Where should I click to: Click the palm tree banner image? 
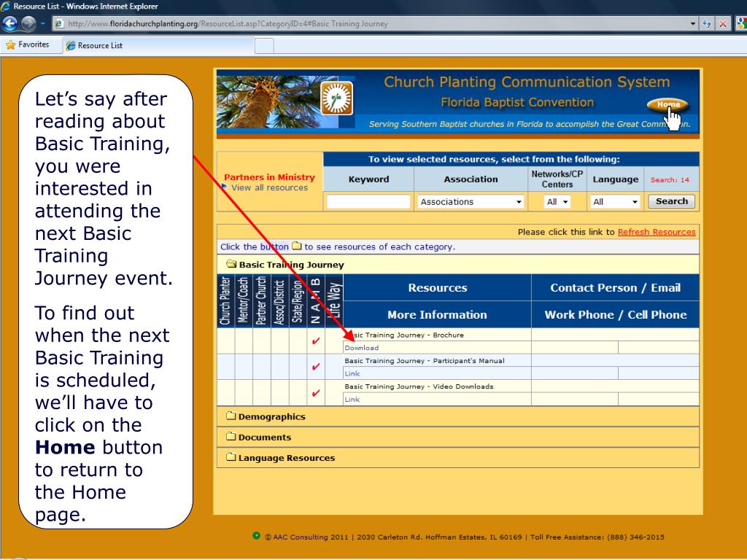pyautogui.click(x=269, y=101)
